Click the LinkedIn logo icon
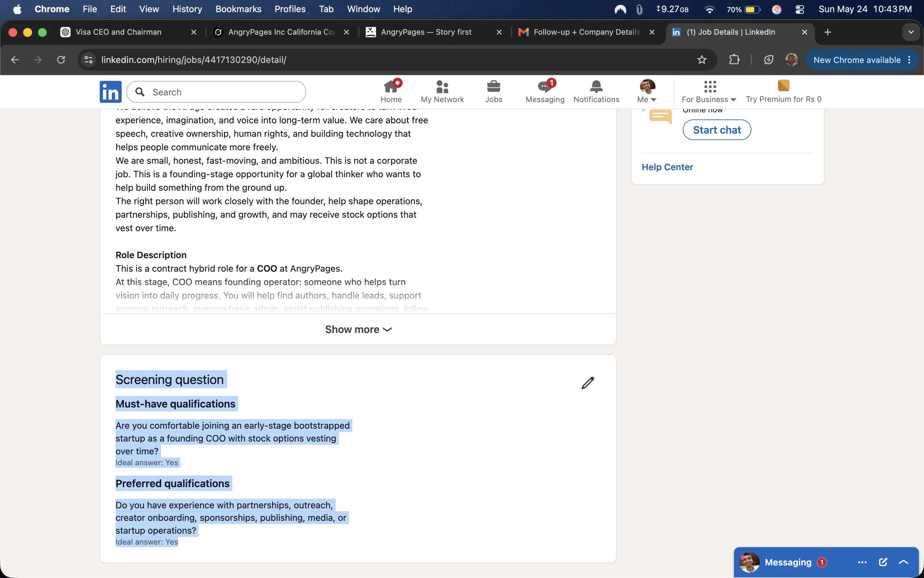The height and width of the screenshot is (578, 924). (x=110, y=92)
